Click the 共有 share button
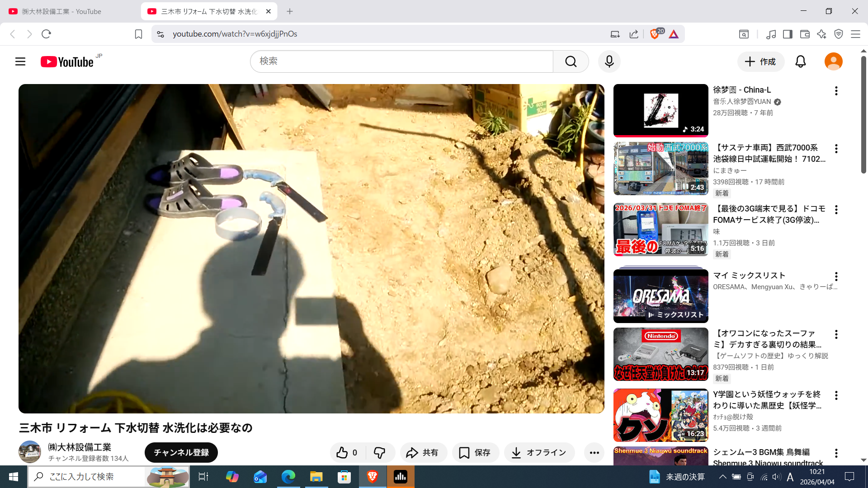Screen dimensions: 868x488 pyautogui.click(x=423, y=452)
